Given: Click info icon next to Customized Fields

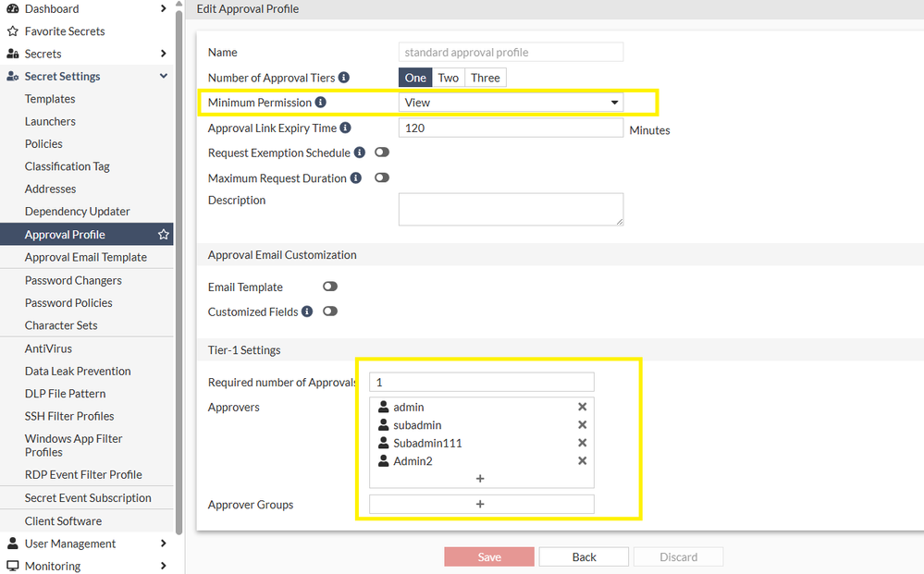Looking at the screenshot, I should (x=306, y=312).
